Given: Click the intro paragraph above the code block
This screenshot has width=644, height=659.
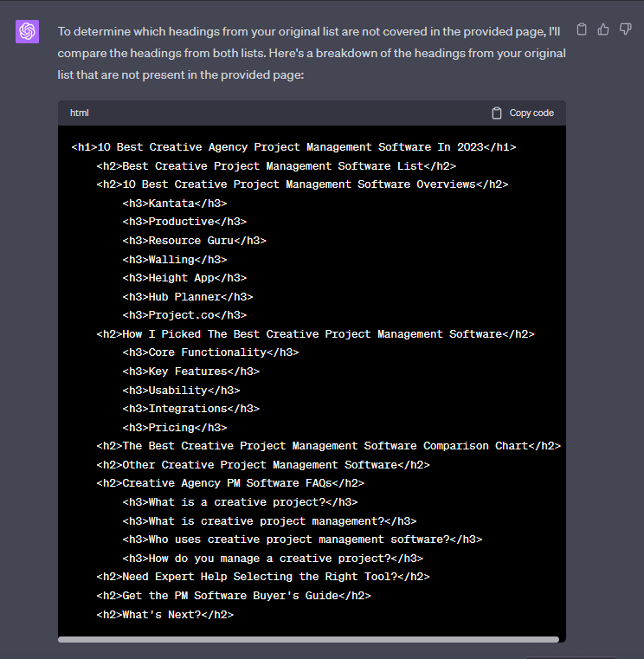Looking at the screenshot, I should click(x=312, y=53).
